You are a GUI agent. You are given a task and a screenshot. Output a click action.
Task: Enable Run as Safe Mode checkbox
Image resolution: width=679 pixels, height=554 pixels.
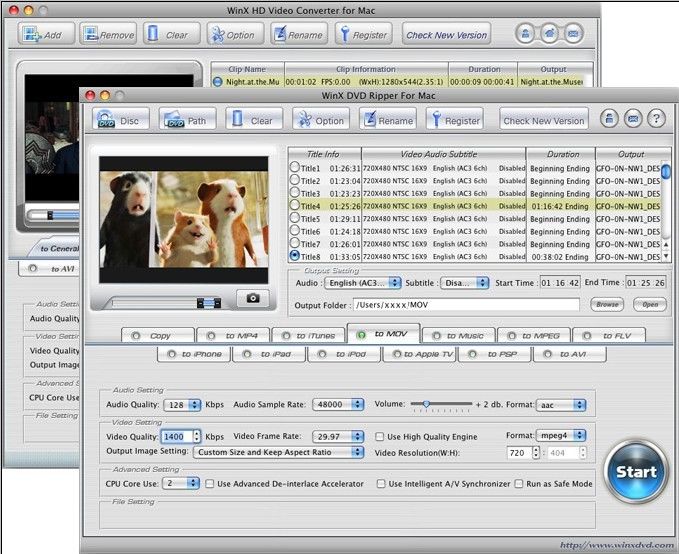[519, 483]
